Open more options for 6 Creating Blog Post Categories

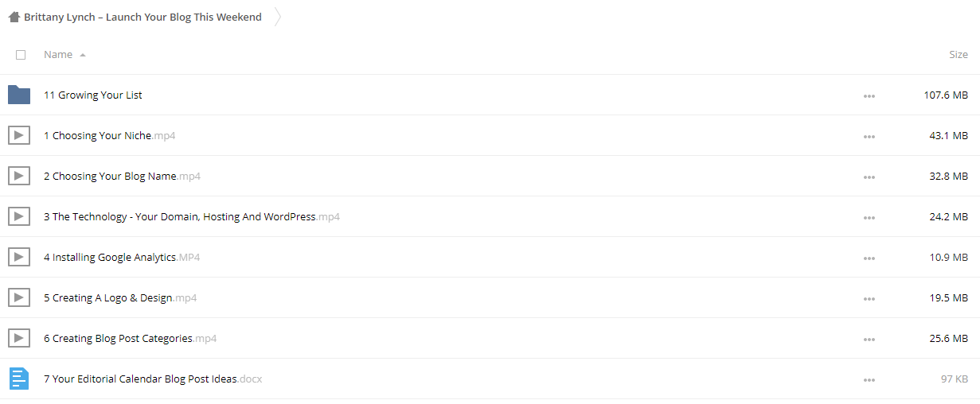point(869,339)
